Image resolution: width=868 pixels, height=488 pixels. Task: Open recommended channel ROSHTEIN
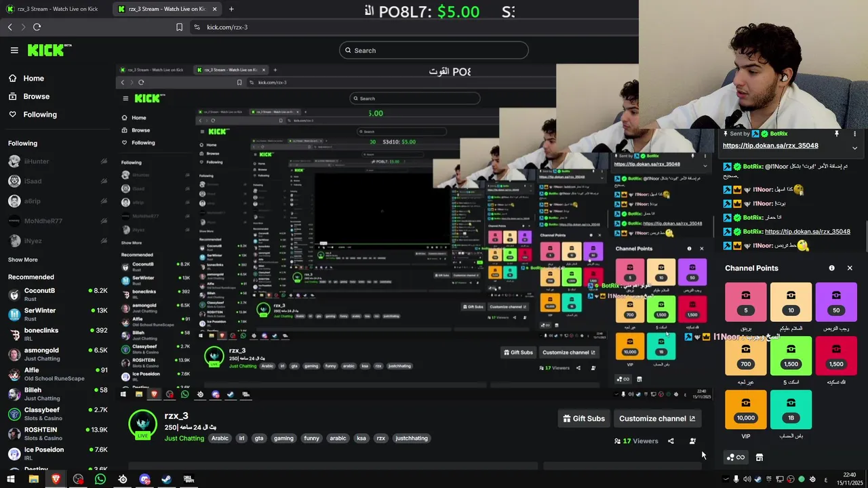[x=58, y=434]
